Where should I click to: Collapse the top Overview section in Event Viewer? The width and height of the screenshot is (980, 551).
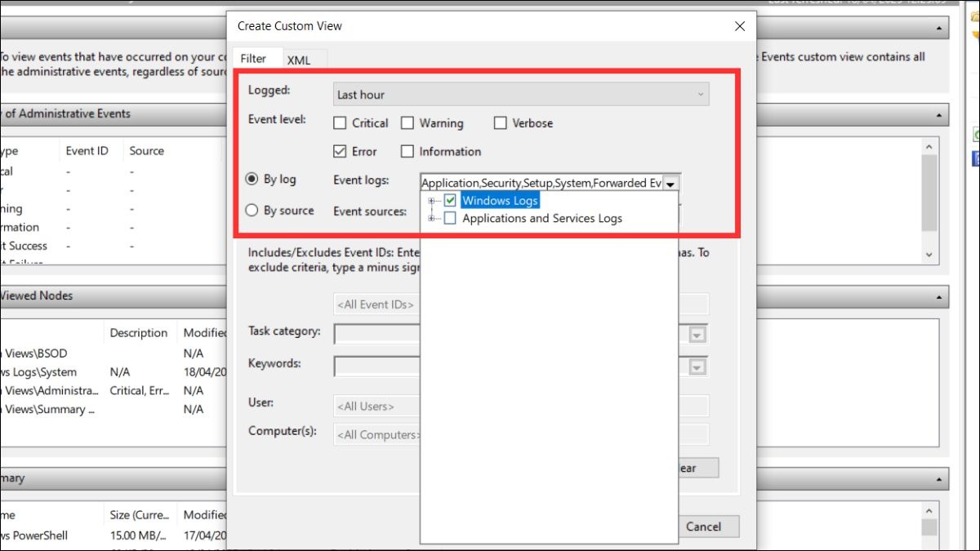click(x=940, y=29)
